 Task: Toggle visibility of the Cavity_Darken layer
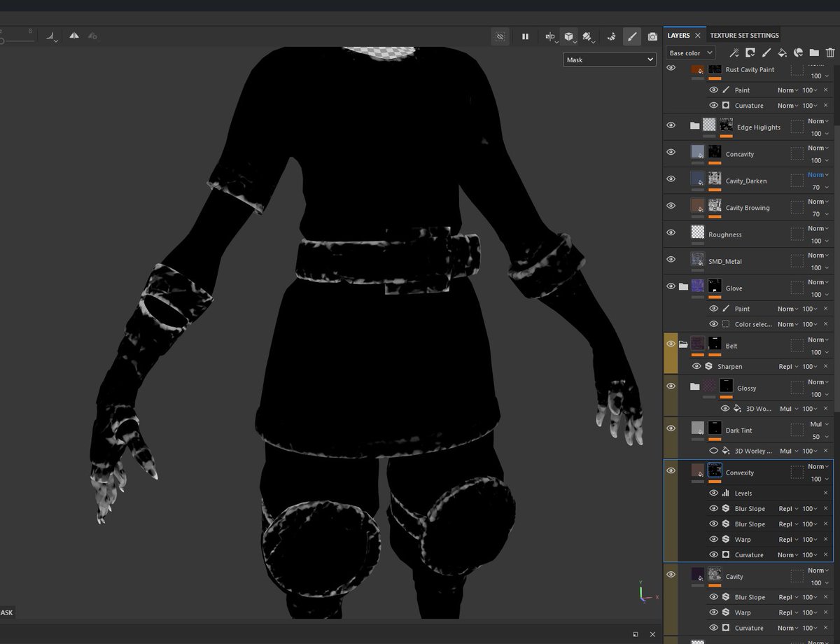pyautogui.click(x=671, y=178)
